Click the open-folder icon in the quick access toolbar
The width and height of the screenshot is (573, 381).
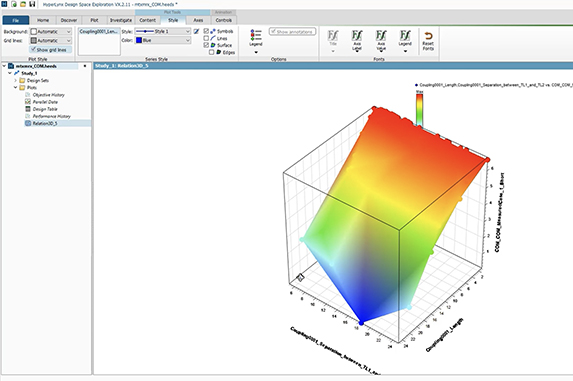coord(23,4)
